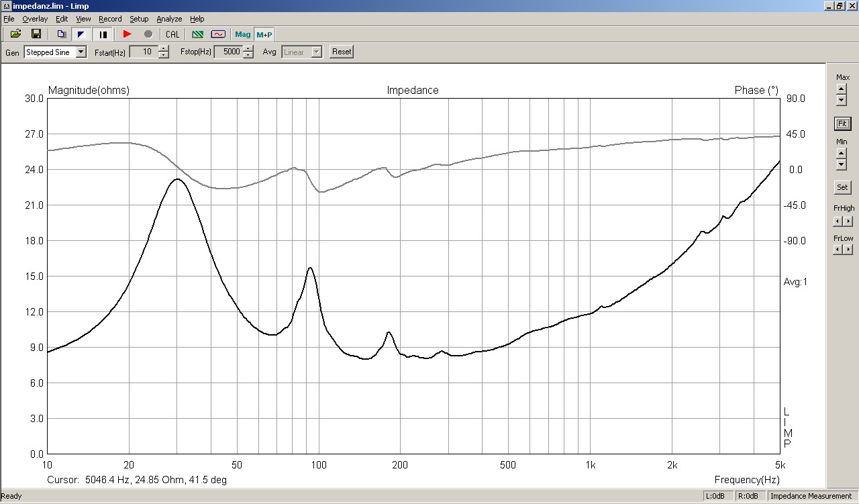Image resolution: width=859 pixels, height=504 pixels.
Task: Start recording with the red play button
Action: click(x=128, y=34)
